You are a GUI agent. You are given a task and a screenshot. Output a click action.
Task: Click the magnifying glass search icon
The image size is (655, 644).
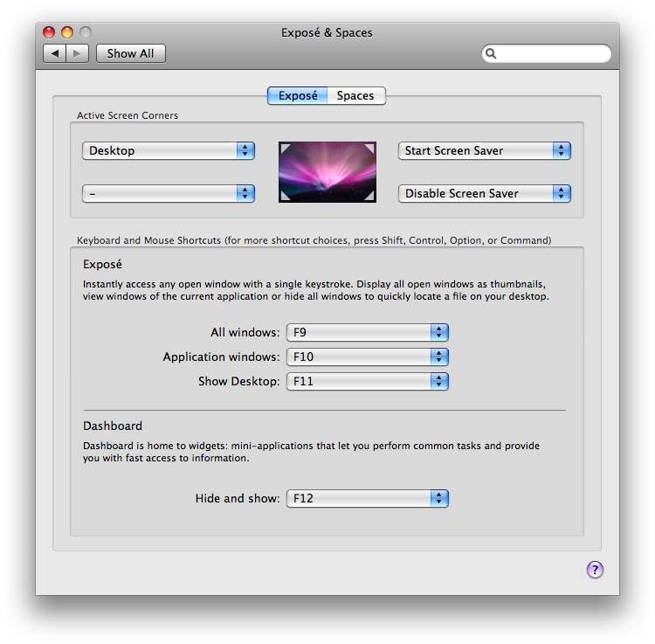[x=491, y=53]
